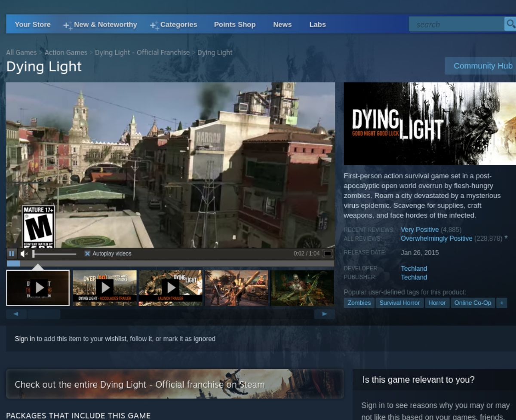Open the Zombies tag
The width and height of the screenshot is (516, 420).
pyautogui.click(x=359, y=303)
